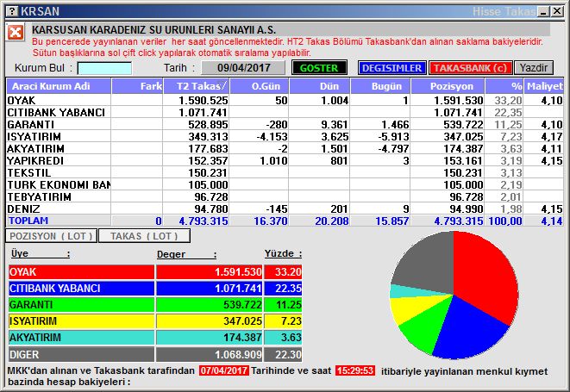The image size is (570, 392).
Task: Click T2 Takas value 1.590.525
Action: pyautogui.click(x=204, y=100)
